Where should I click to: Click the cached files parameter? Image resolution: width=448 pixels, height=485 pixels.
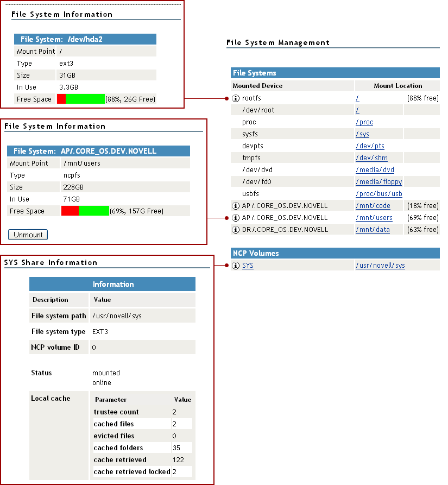113,424
